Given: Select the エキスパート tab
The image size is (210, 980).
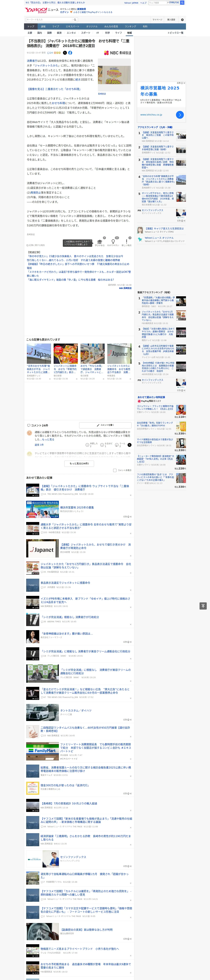Looking at the screenshot, I should coord(72,27).
